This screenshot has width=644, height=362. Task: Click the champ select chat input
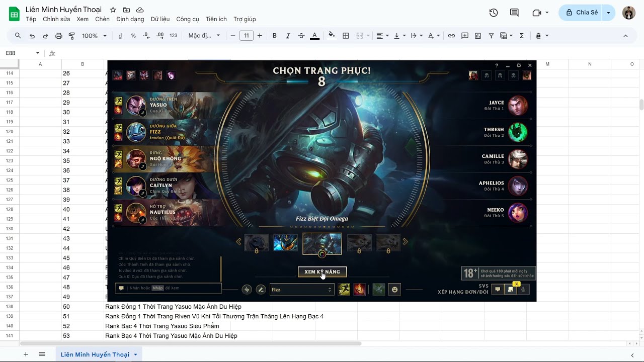[169, 288]
